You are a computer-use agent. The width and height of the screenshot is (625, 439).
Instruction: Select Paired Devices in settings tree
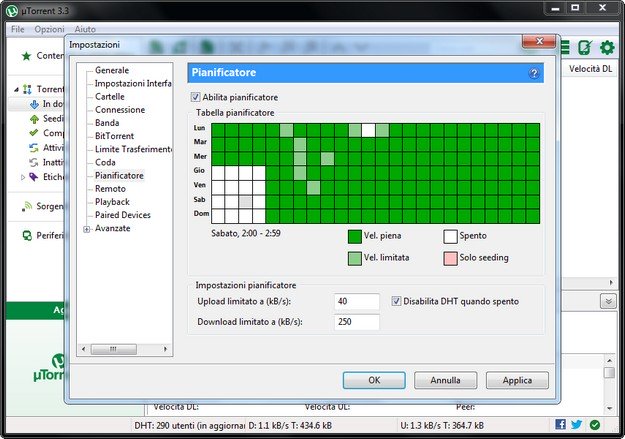pyautogui.click(x=123, y=215)
